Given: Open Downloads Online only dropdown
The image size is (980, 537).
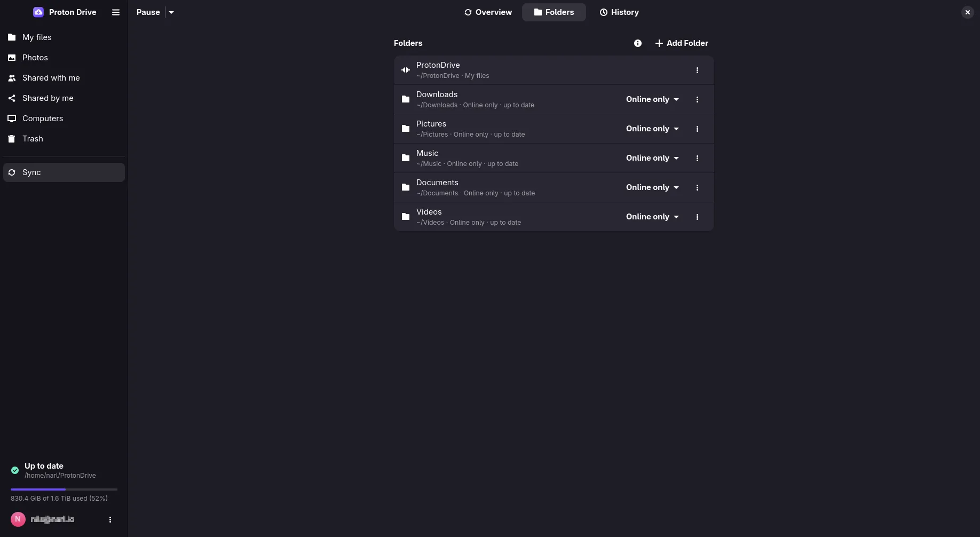Looking at the screenshot, I should pos(652,99).
